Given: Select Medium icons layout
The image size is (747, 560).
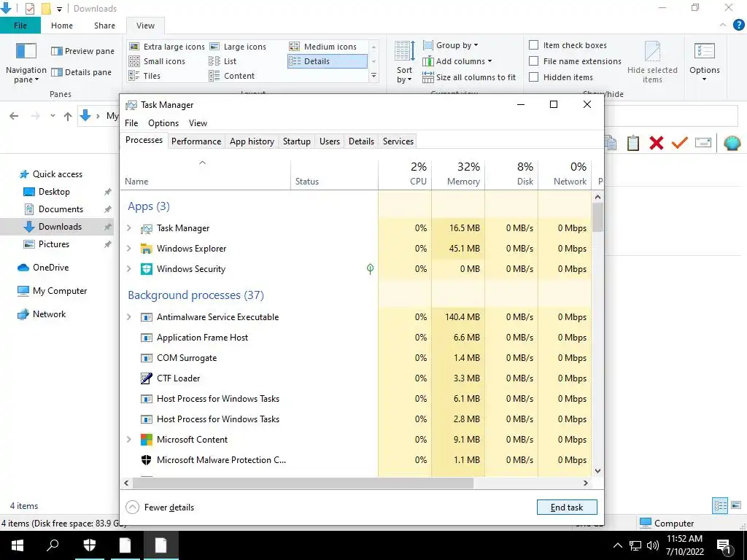Looking at the screenshot, I should click(x=323, y=47).
